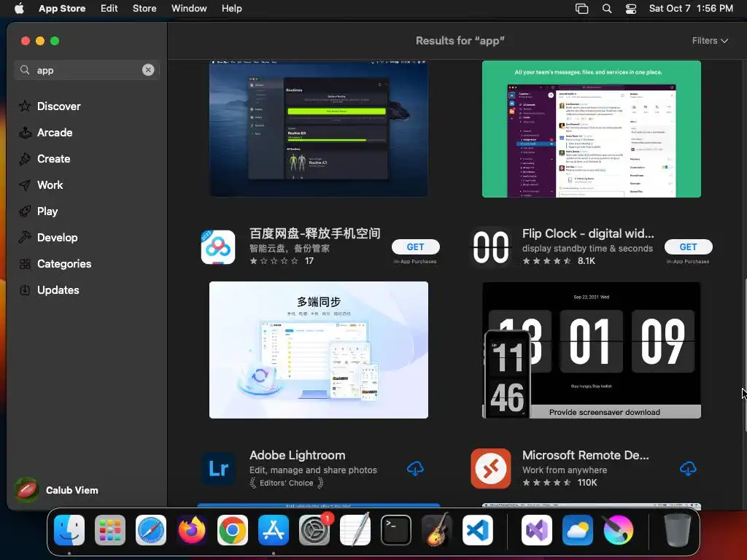The height and width of the screenshot is (560, 747).
Task: View the dark workout routines screenshot
Action: tap(319, 128)
